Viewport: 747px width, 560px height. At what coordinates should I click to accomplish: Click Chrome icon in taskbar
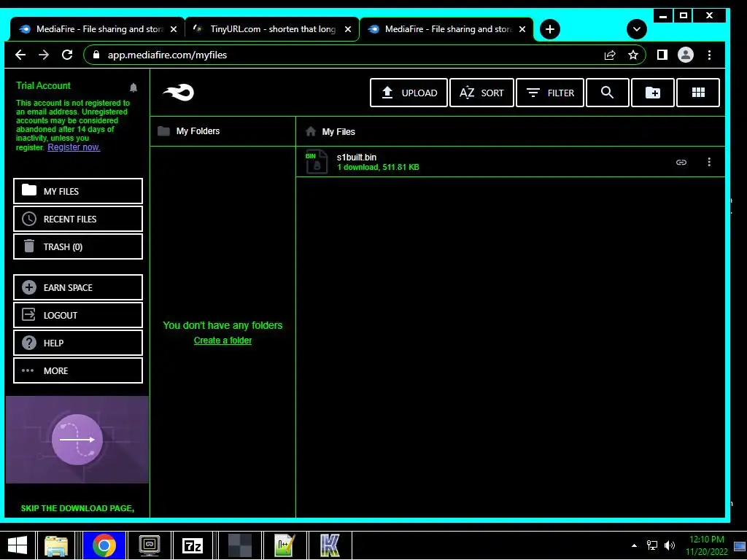click(x=104, y=545)
